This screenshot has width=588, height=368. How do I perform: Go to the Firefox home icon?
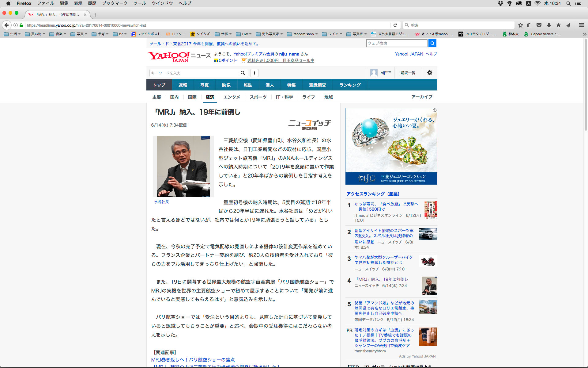tap(559, 25)
